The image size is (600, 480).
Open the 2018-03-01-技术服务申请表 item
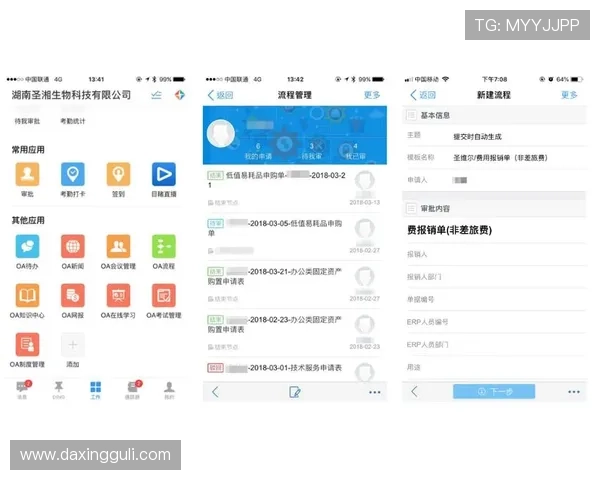294,369
